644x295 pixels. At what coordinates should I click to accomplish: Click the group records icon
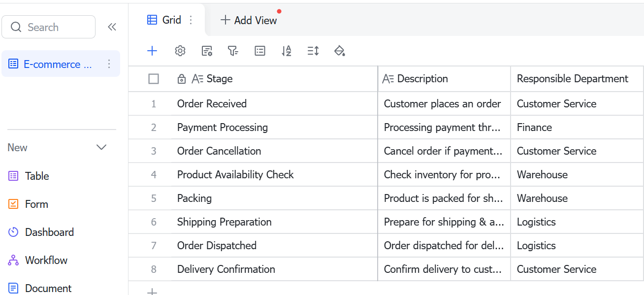260,51
